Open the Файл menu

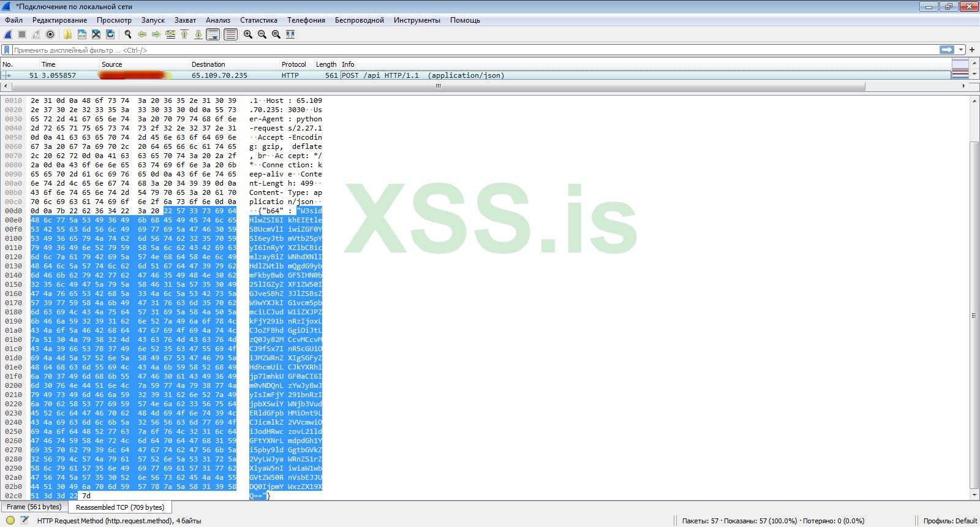[x=13, y=20]
